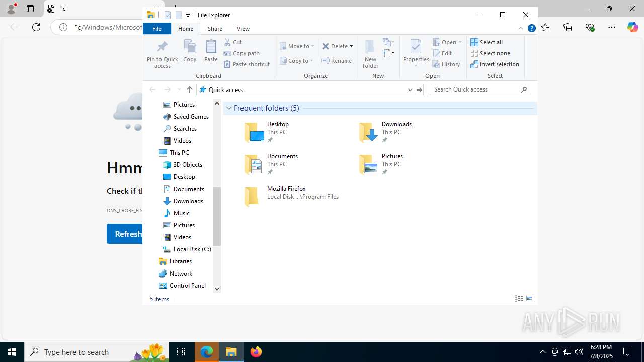Click Invert selection
The image size is (644, 362).
(x=495, y=64)
